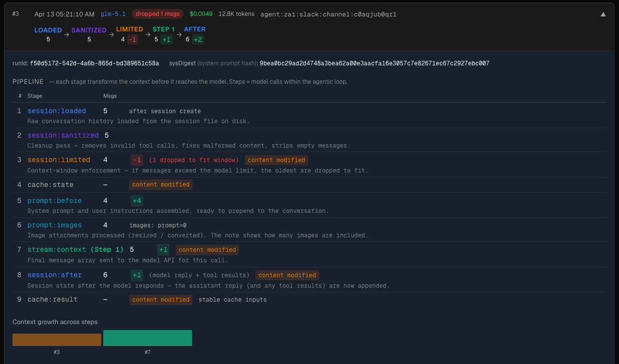
Task: Open the session:sanitized pipeline row
Action: click(309, 140)
